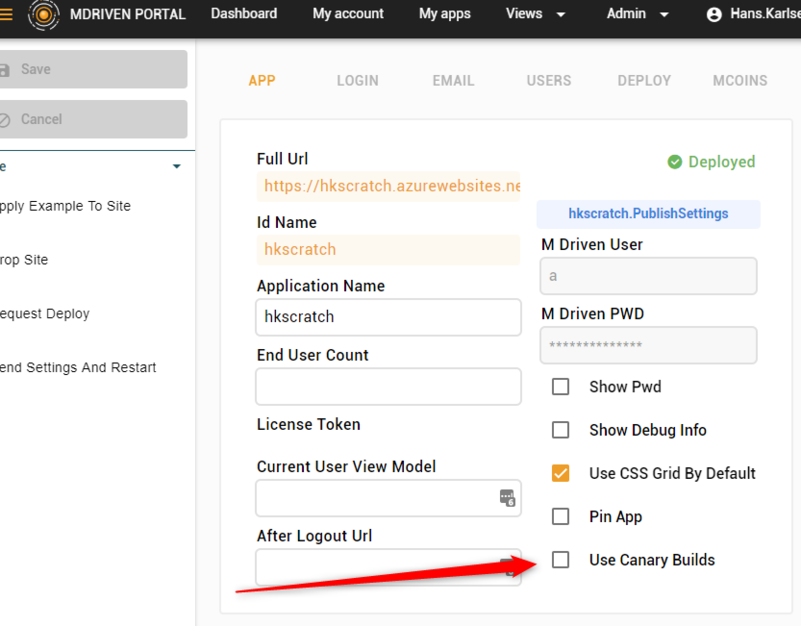Tick the Use Canary Builds checkbox
The height and width of the screenshot is (626, 801).
tap(560, 560)
